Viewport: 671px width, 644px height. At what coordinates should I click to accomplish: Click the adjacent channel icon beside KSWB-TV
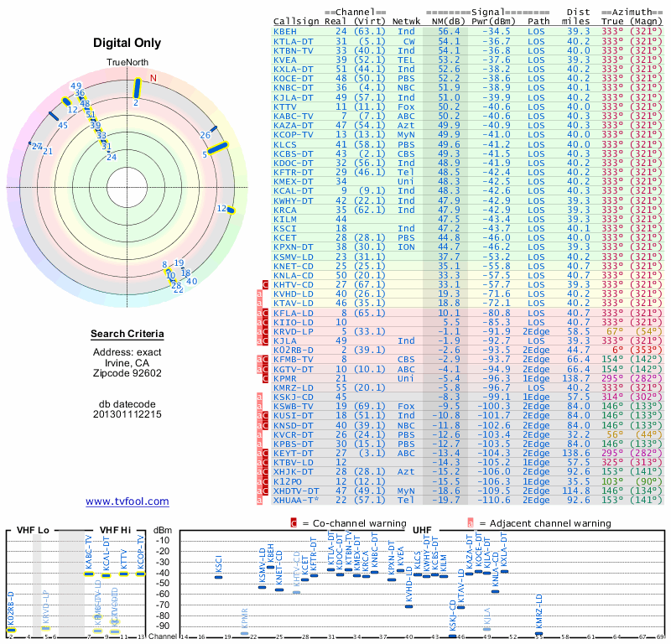(259, 407)
